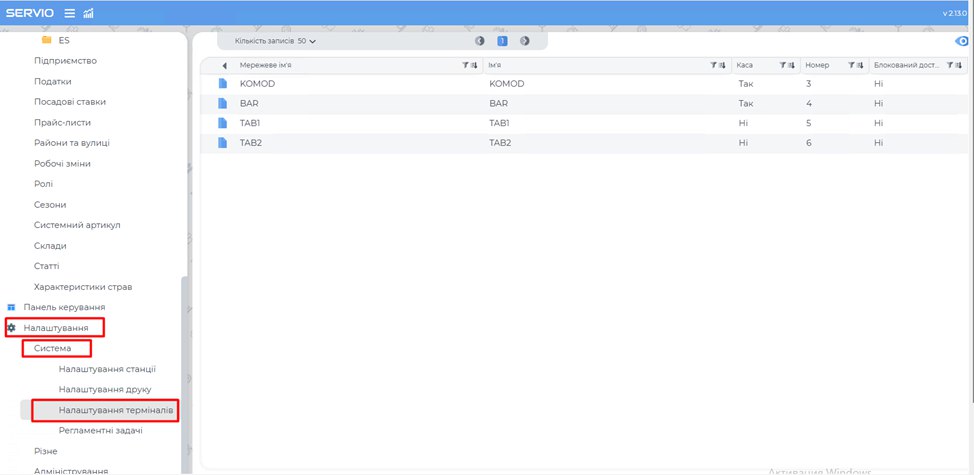Collapse columns with table header left arrow

click(224, 65)
